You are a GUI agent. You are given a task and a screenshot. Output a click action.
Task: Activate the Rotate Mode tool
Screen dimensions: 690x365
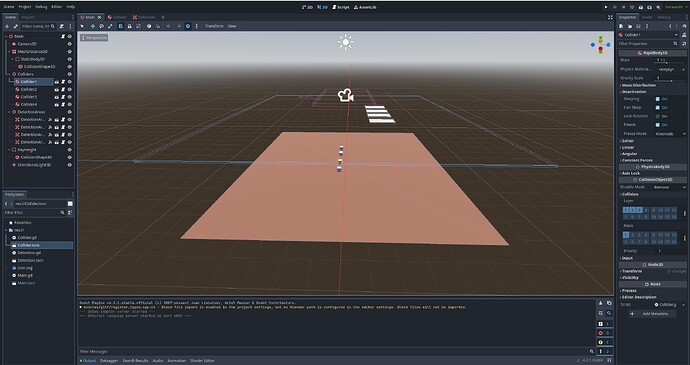(101, 26)
